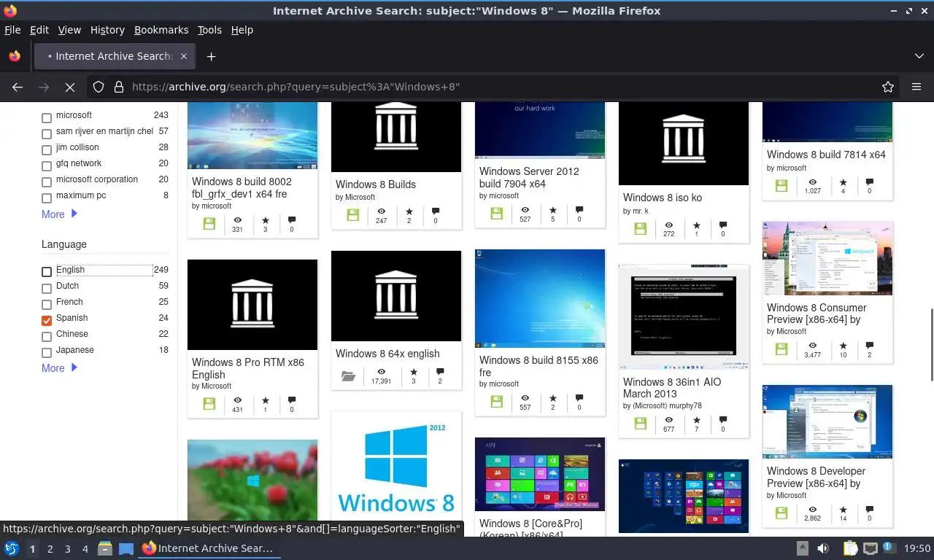Check the maximum pc creator filter
934x560 pixels.
(47, 198)
